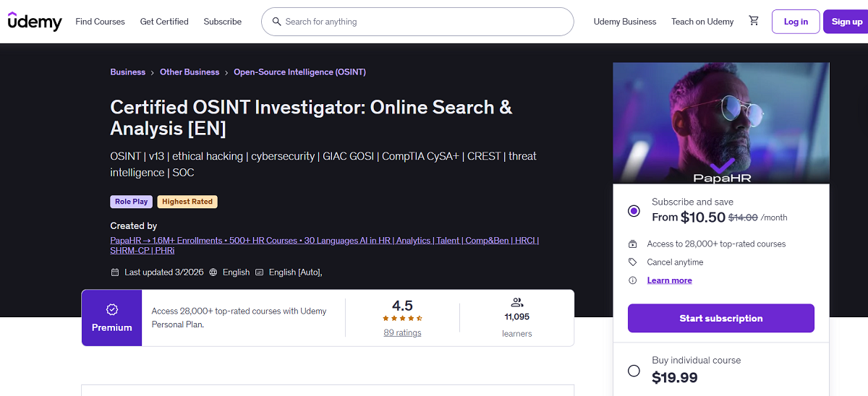Open the Get Certified menu
This screenshot has width=868, height=396.
coord(164,22)
